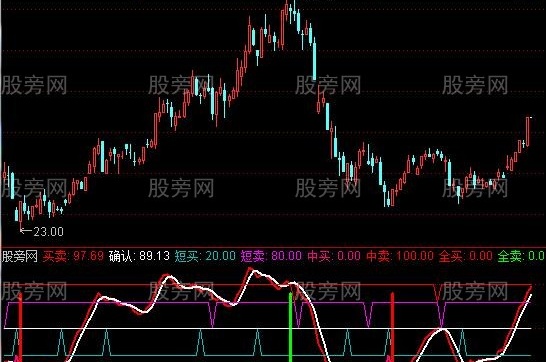Click the 中买: 0.00 indicator label

[x=334, y=256]
